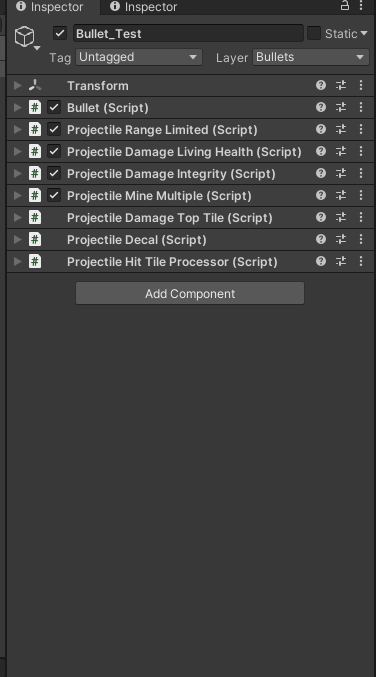Click the Bullet_Test name field
The image size is (376, 677).
point(188,33)
